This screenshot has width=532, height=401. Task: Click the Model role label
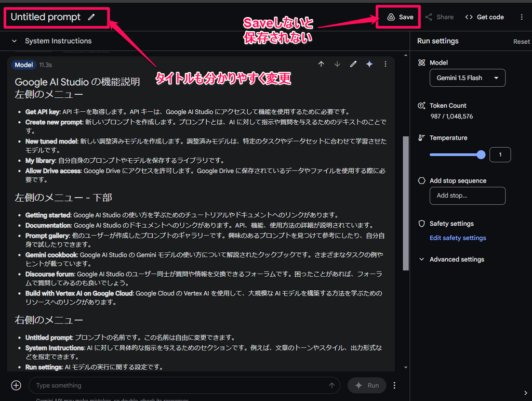pos(24,65)
